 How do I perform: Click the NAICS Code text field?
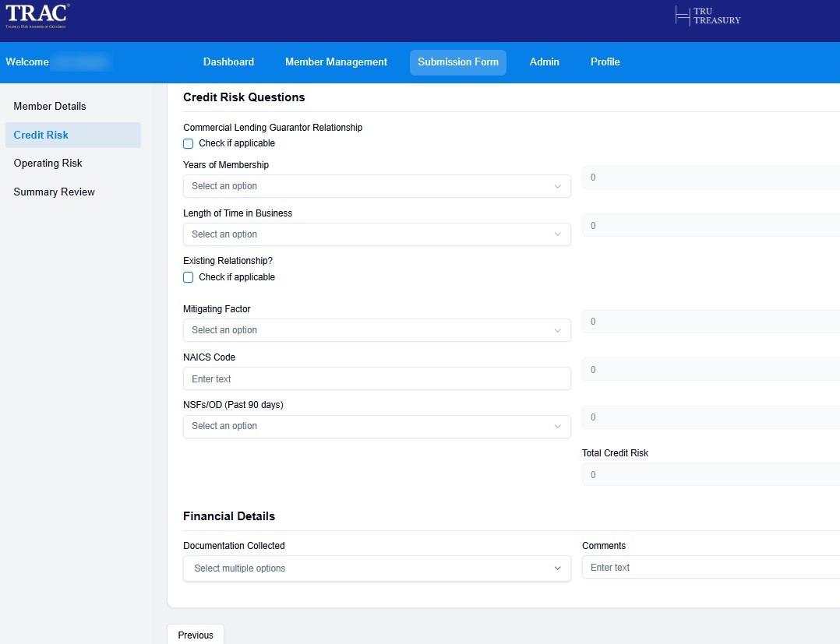point(376,378)
